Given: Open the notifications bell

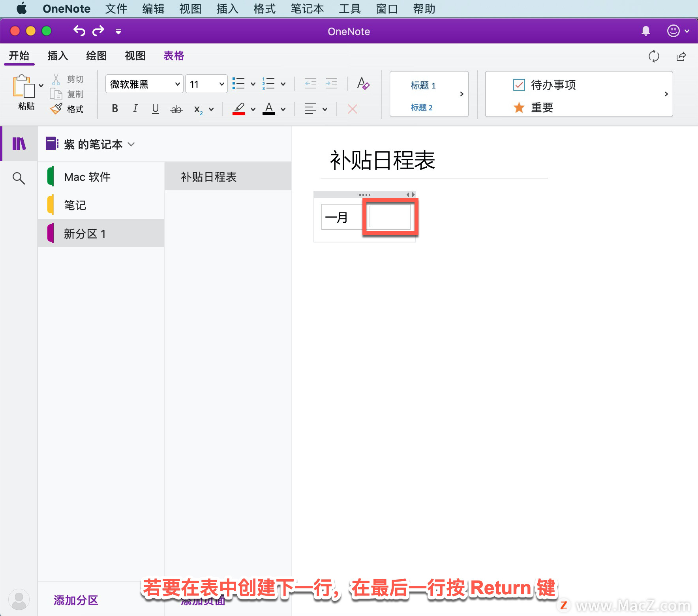Looking at the screenshot, I should (x=646, y=31).
